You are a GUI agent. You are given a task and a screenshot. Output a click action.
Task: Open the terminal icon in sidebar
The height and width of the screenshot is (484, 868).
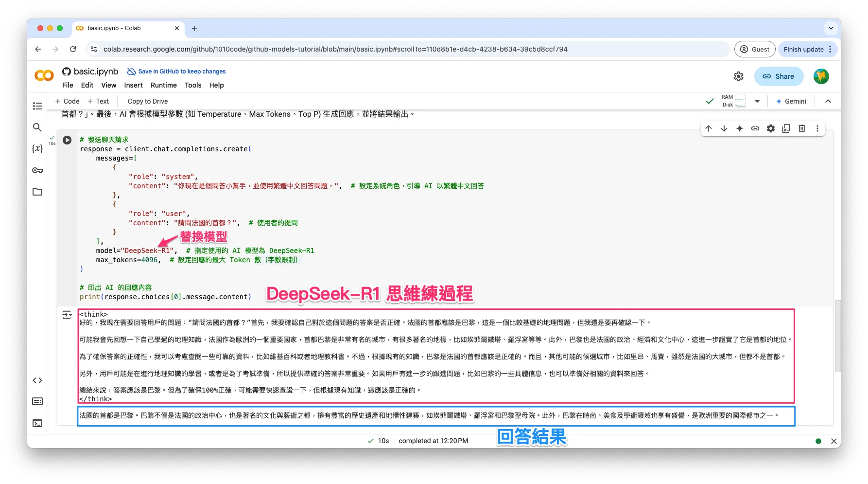point(37,423)
